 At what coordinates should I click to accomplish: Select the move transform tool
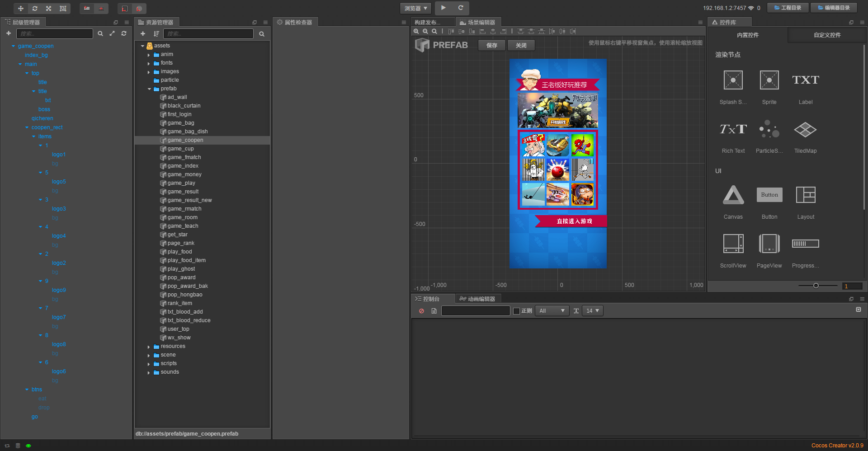coord(21,9)
